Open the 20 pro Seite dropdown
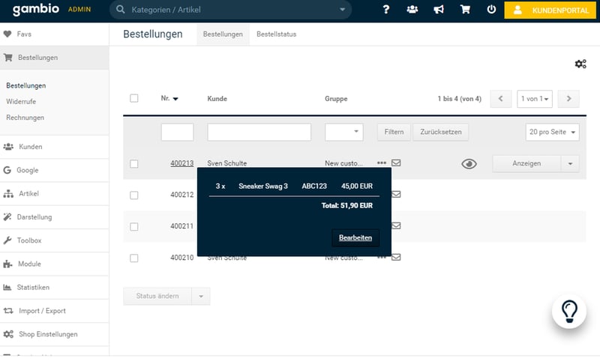 (553, 132)
